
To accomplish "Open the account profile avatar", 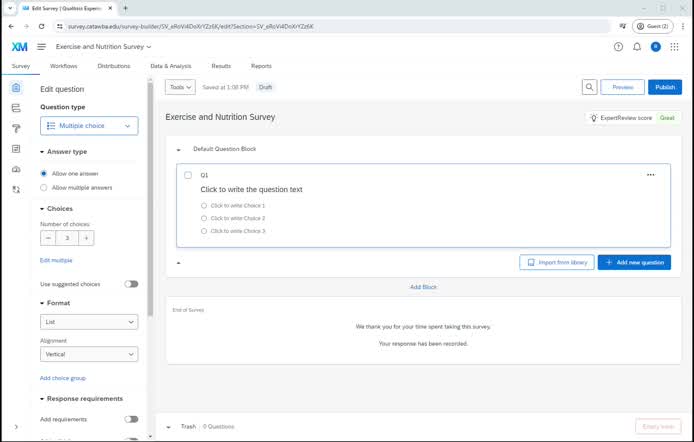I will (655, 46).
